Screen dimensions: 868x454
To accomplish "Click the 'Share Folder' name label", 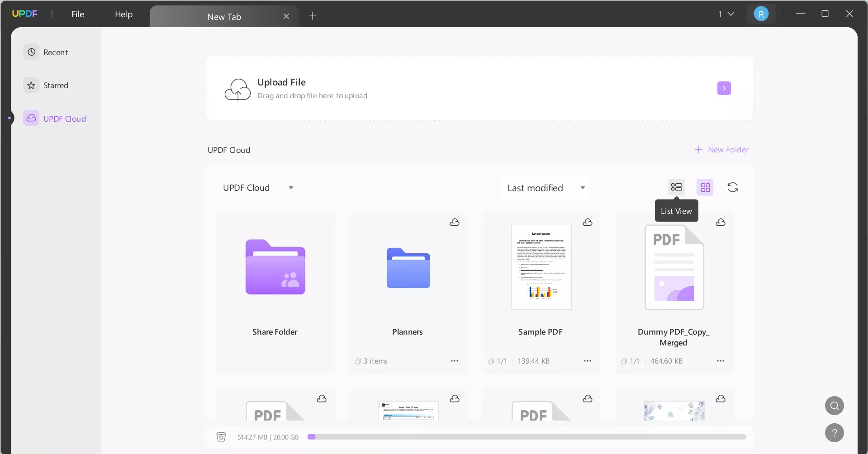I will click(275, 332).
